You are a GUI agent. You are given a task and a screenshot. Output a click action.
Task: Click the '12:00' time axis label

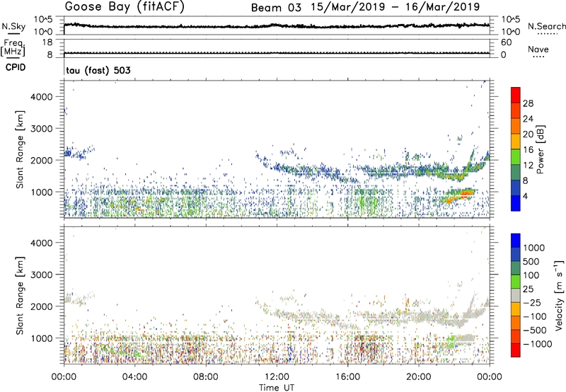(277, 377)
